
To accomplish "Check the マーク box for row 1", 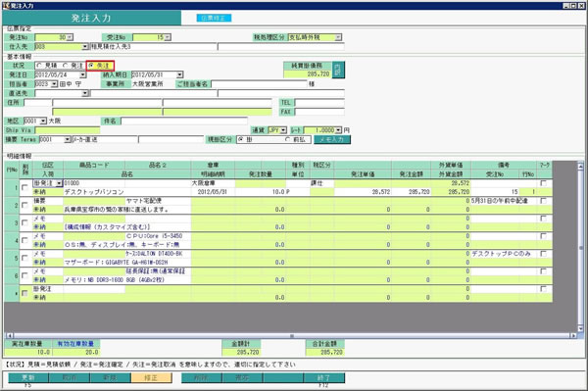I will 543,183.
